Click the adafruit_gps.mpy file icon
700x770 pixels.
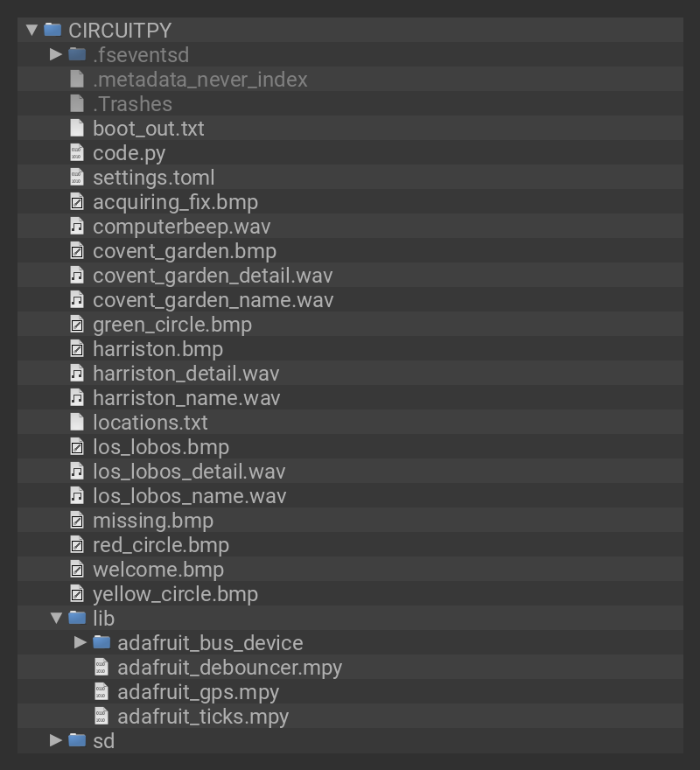(x=101, y=691)
